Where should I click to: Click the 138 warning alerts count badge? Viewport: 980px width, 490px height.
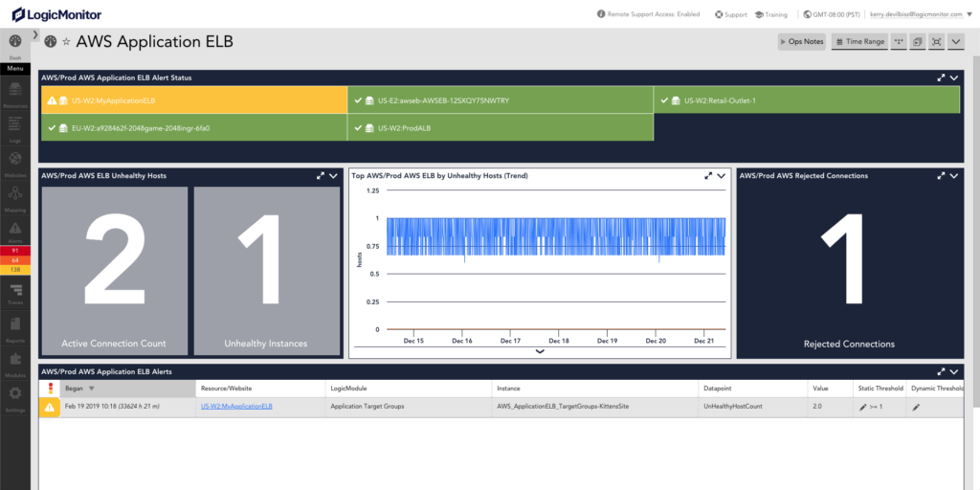[15, 269]
